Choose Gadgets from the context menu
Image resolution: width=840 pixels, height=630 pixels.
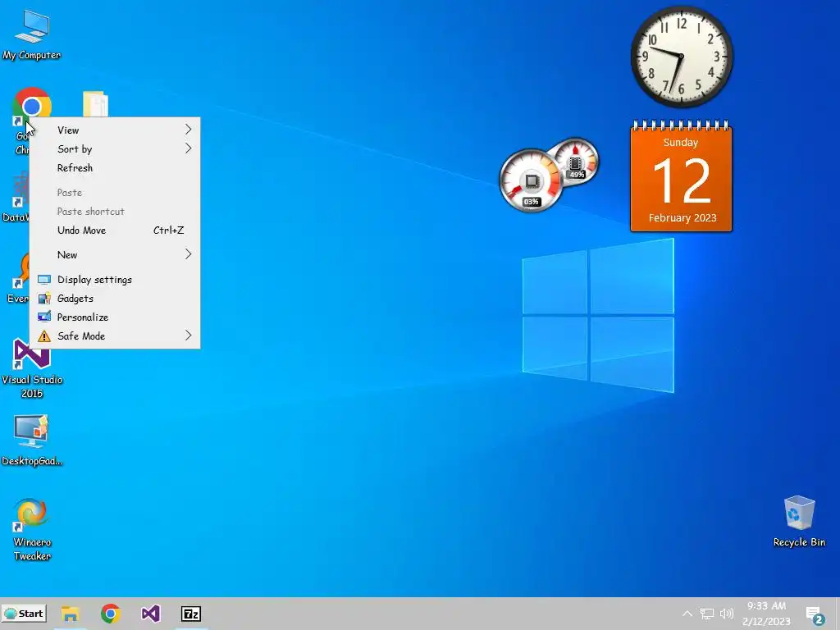click(115, 299)
